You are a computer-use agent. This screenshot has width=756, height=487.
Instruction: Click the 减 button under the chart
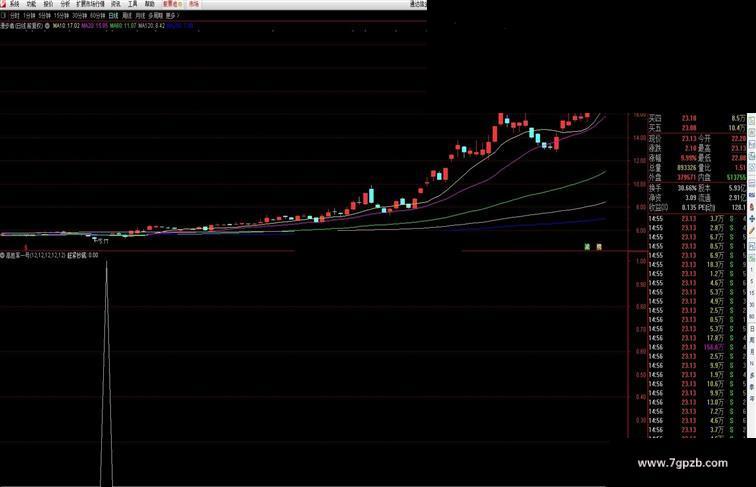[587, 247]
